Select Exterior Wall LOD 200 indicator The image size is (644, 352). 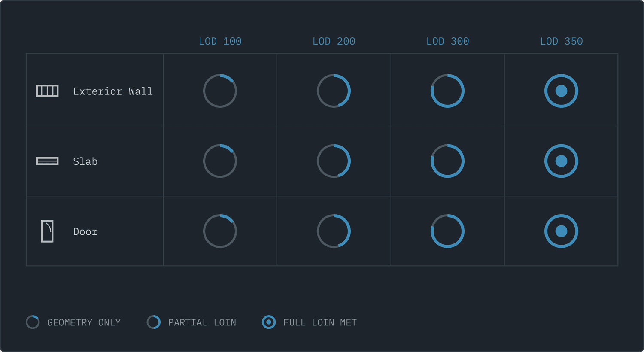334,91
